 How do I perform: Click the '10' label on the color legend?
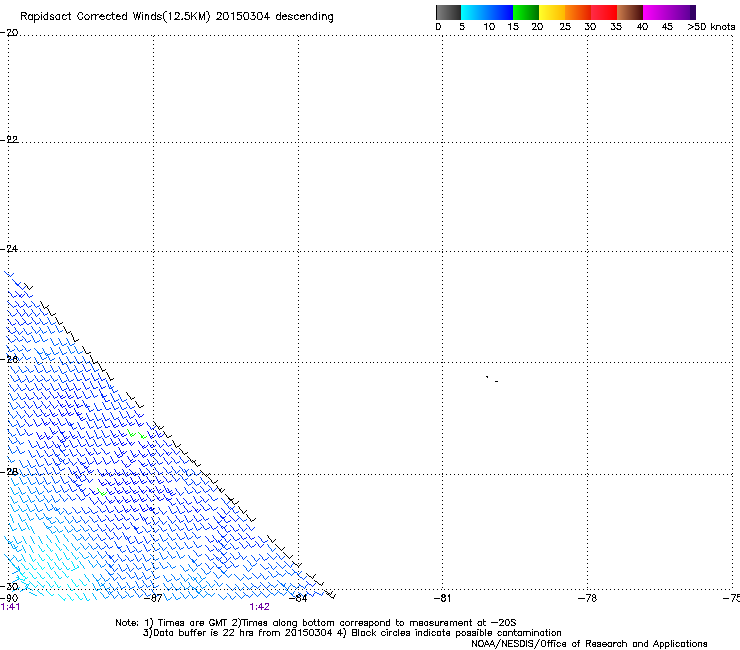coord(489,27)
